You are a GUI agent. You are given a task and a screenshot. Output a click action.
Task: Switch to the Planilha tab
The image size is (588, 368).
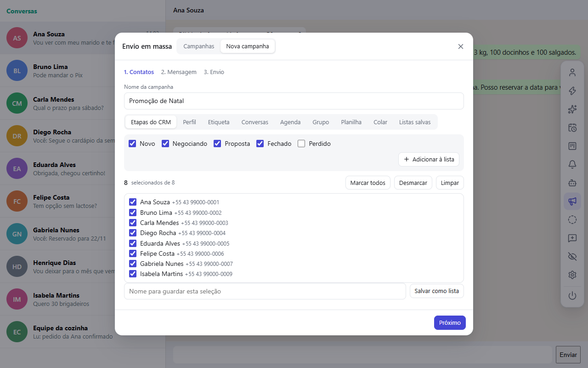pos(351,122)
